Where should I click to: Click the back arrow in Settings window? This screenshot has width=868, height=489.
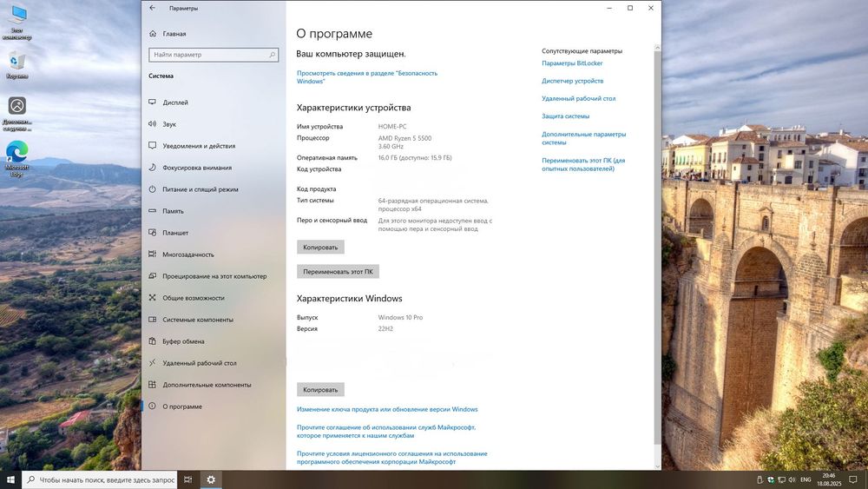(152, 9)
